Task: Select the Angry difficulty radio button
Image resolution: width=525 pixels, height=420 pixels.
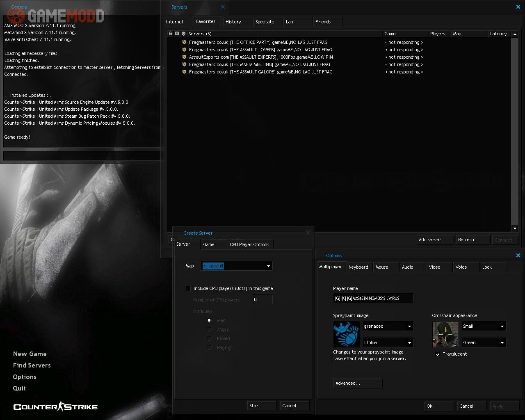Action: (x=209, y=329)
